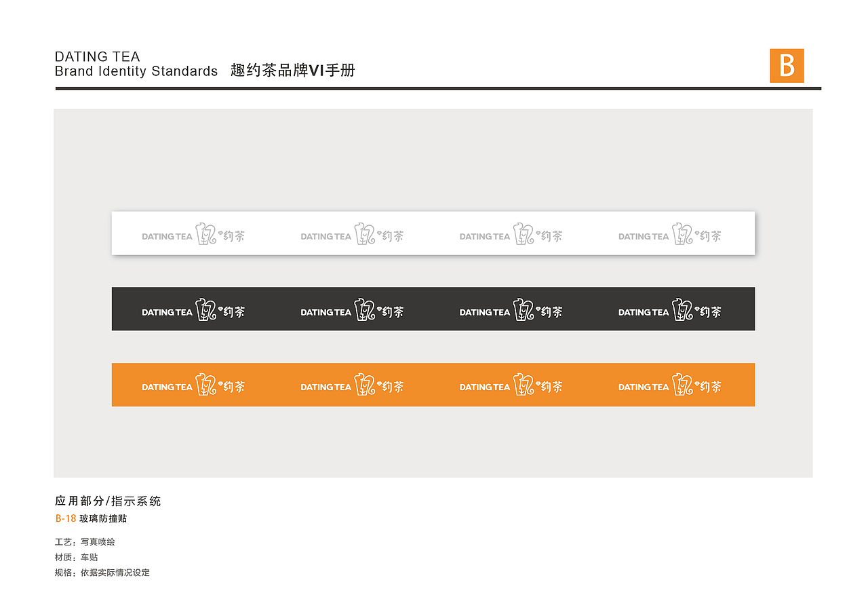Select the second 趣约茶 mark on orange strip
This screenshot has height=614, width=868.
click(352, 385)
